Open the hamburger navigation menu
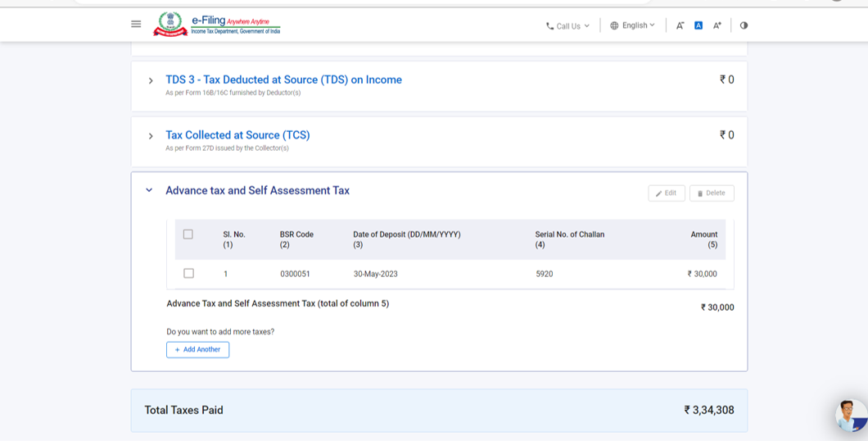This screenshot has width=868, height=441. (x=136, y=25)
